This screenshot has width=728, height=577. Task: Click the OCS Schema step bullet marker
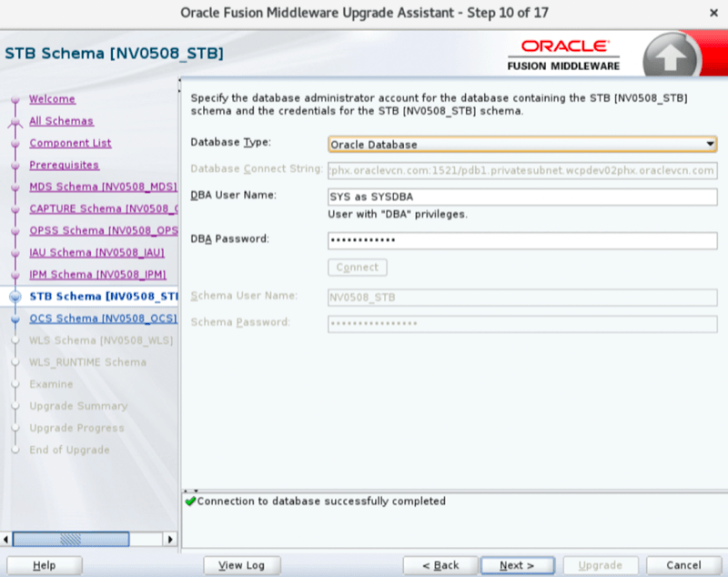pos(15,319)
